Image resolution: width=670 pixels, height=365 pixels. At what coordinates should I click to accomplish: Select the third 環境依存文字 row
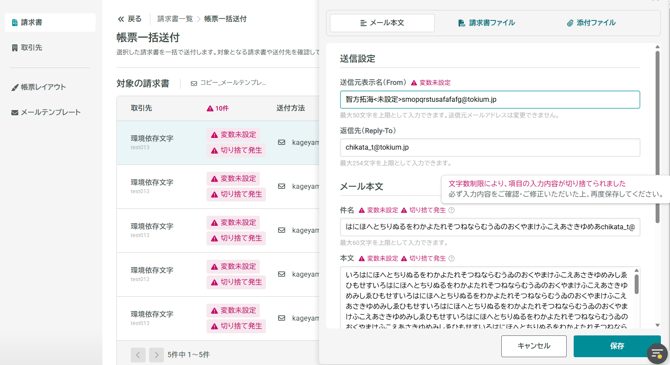click(x=217, y=230)
